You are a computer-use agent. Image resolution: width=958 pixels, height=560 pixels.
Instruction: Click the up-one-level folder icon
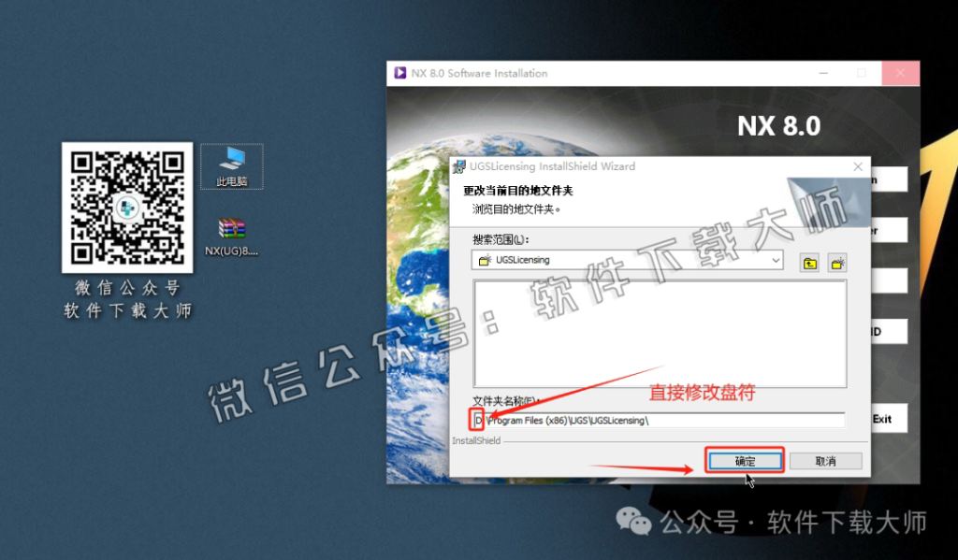809,263
